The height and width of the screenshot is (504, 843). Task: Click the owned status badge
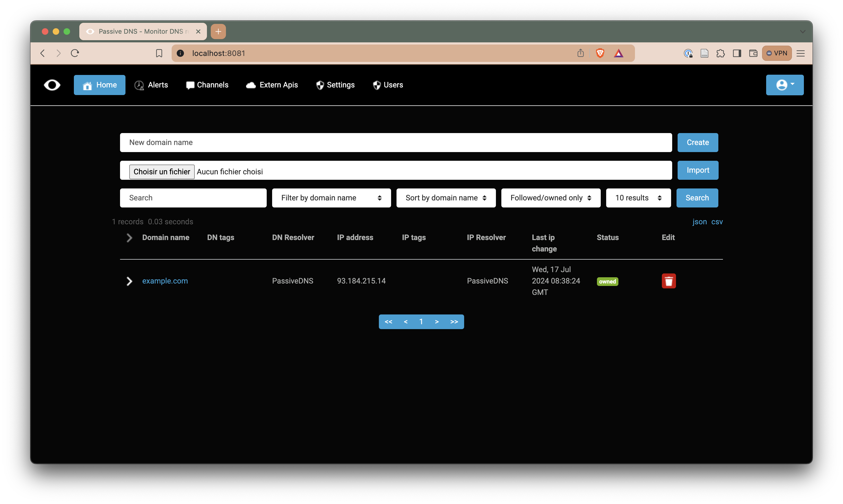[x=607, y=282]
